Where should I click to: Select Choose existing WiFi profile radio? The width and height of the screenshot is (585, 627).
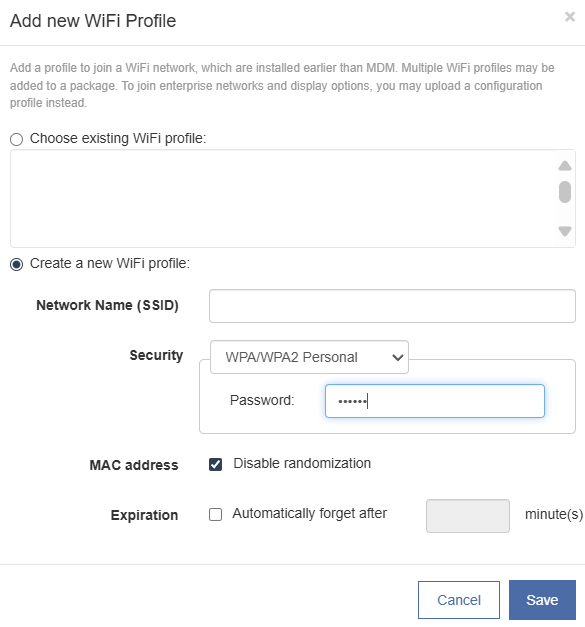(x=16, y=139)
